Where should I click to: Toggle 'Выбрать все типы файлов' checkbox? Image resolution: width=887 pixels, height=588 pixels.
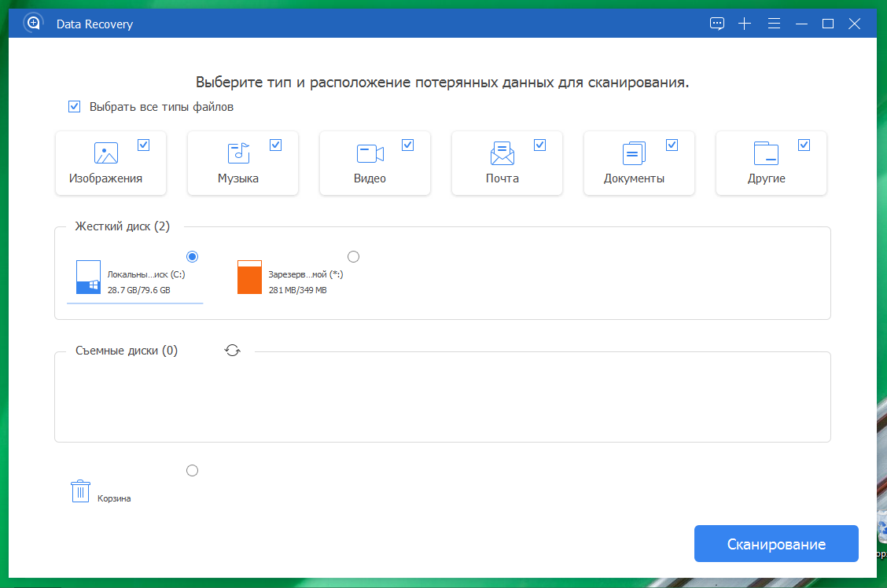pos(75,107)
